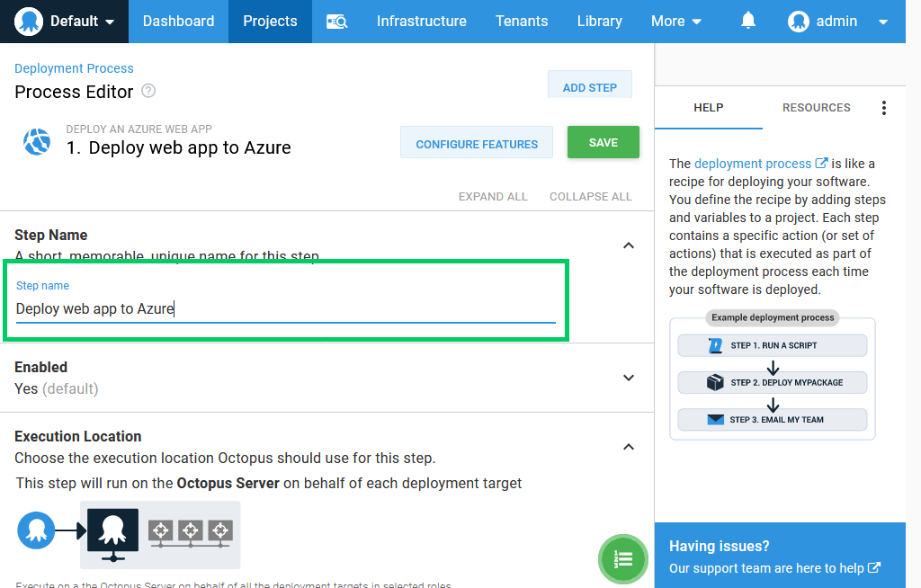Click the Octopus logo in the top bar

(x=29, y=22)
